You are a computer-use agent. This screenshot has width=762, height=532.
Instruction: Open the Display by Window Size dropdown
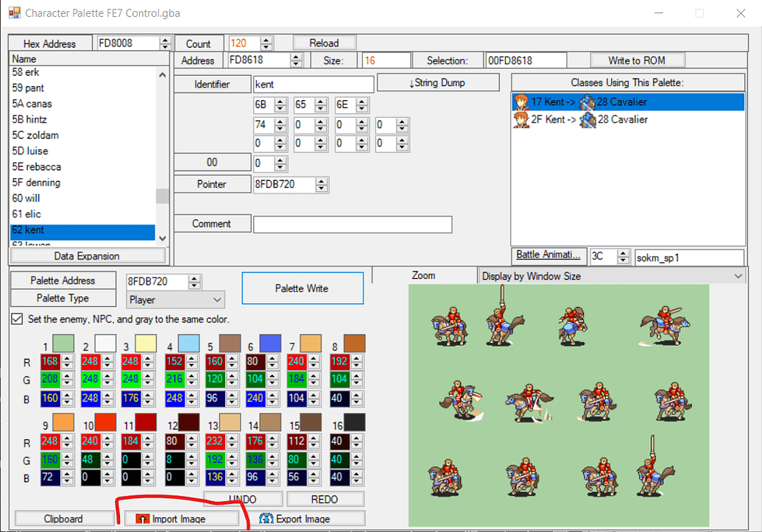coord(738,274)
